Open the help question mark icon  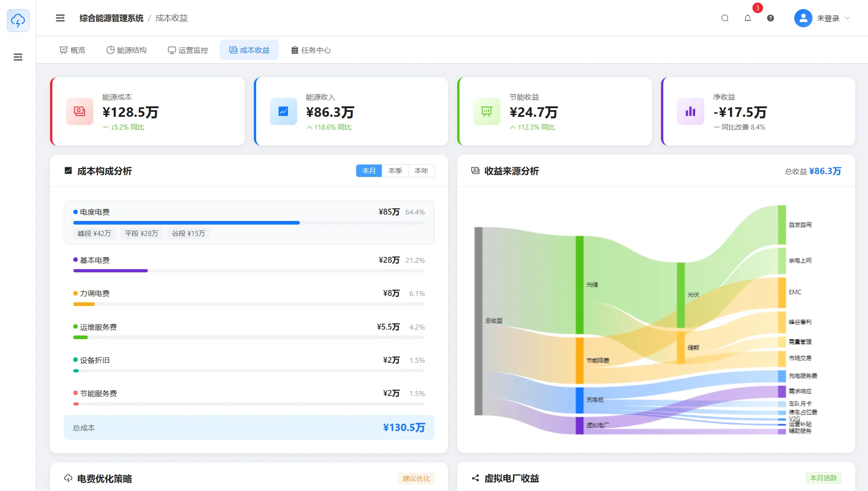click(x=771, y=18)
